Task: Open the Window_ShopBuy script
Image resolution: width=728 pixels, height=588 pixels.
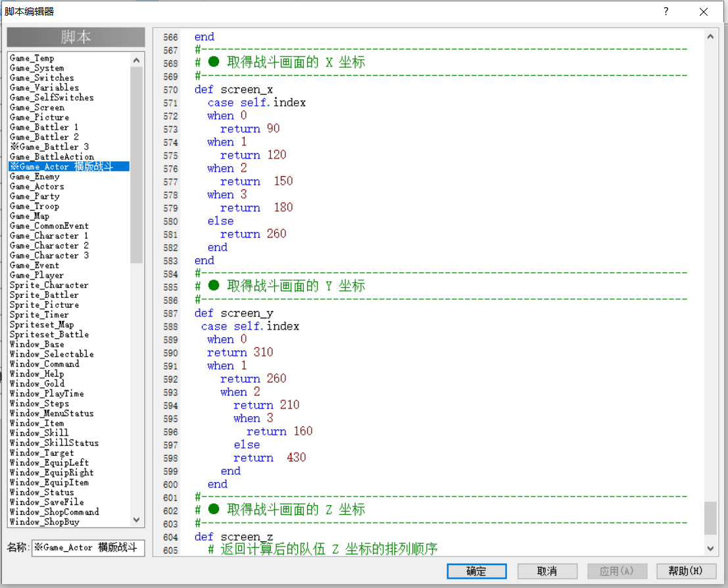Action: tap(45, 522)
